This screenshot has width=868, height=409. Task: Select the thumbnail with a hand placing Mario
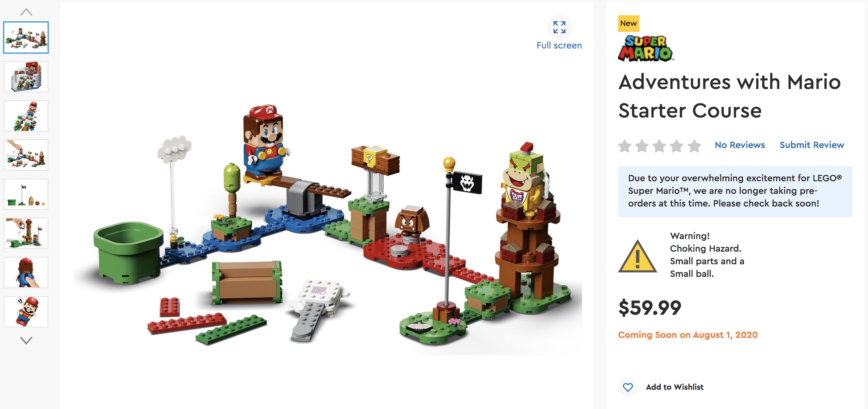tap(26, 155)
